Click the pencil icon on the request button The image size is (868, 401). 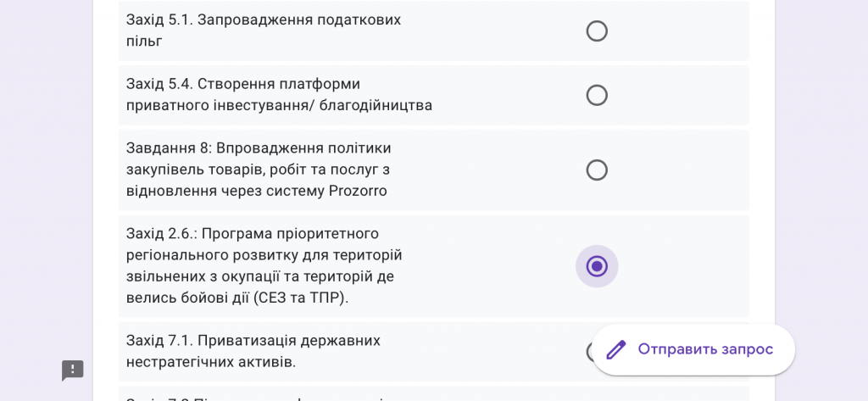point(615,350)
